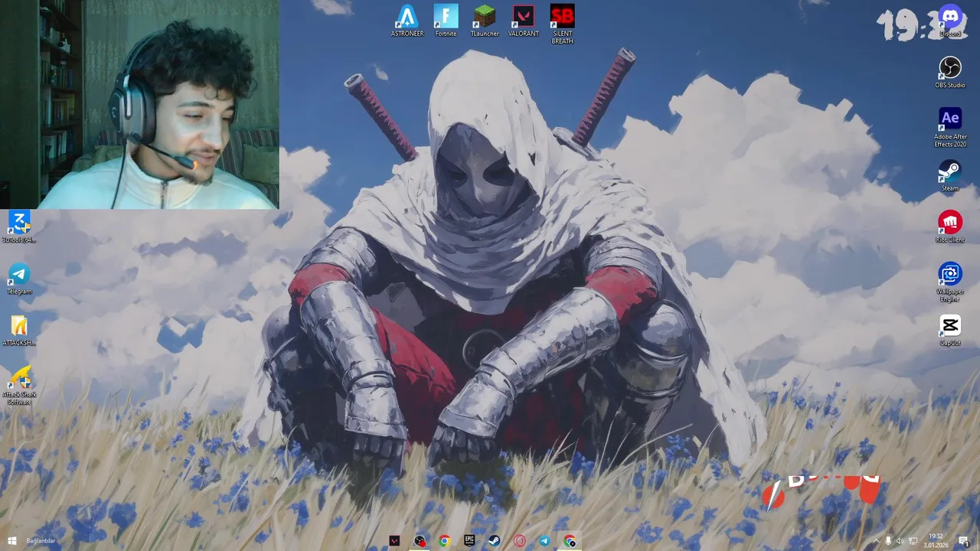Open the notification center icon
The image size is (980, 551).
964,541
